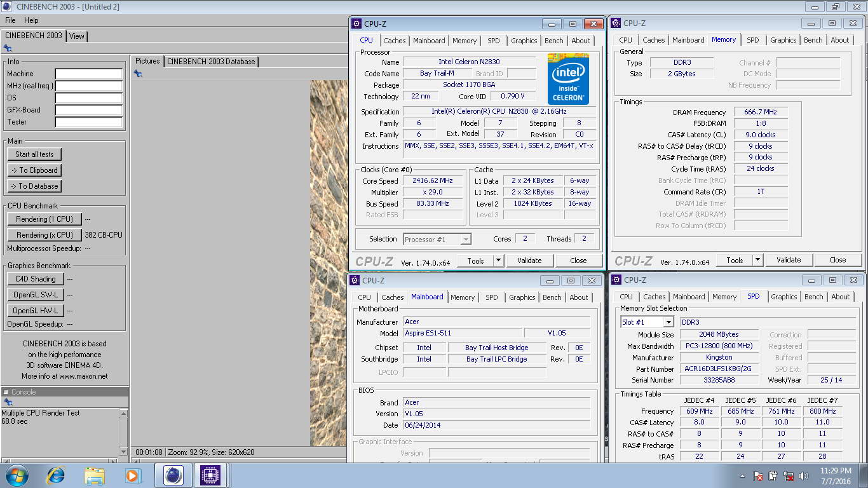The height and width of the screenshot is (488, 868).
Task: Click the CPU-Z title icon in the SPD window
Action: 616,280
